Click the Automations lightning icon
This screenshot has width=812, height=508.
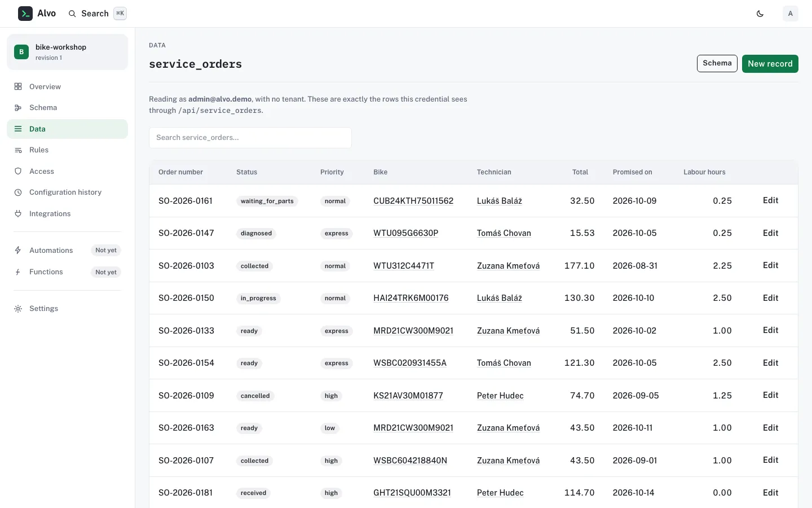pyautogui.click(x=18, y=250)
